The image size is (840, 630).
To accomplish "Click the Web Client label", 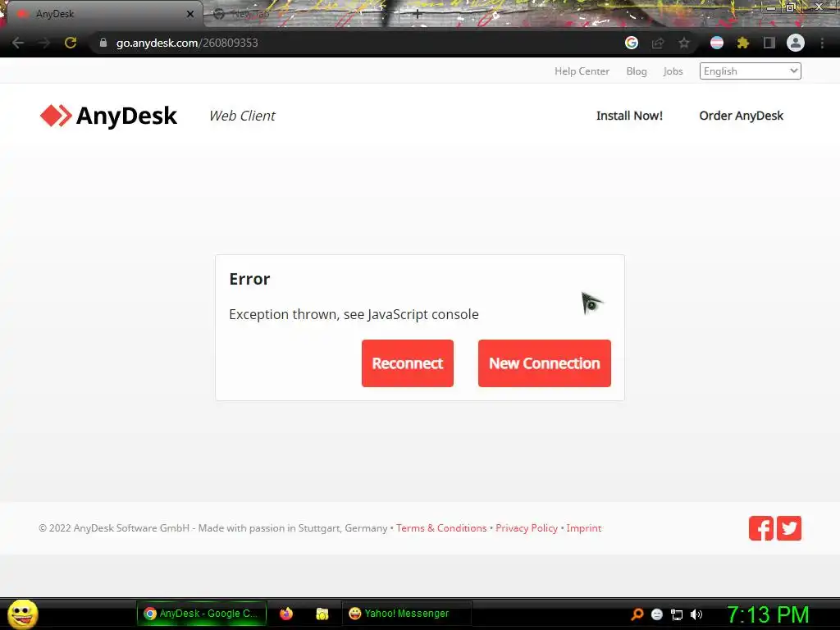I will (242, 116).
